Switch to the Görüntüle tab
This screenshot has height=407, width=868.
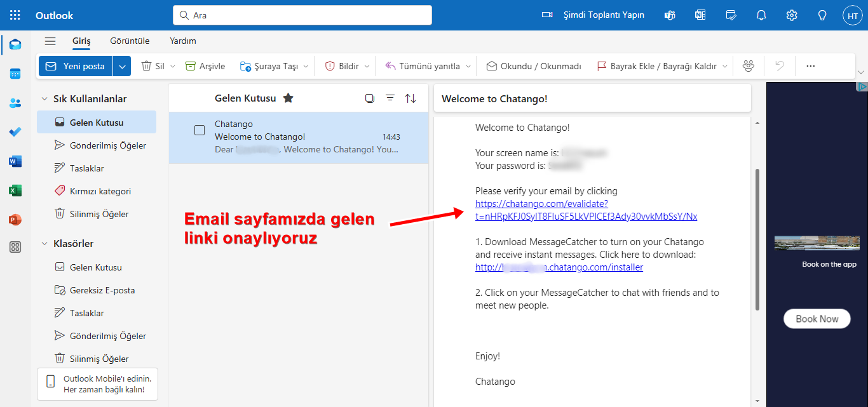[130, 41]
